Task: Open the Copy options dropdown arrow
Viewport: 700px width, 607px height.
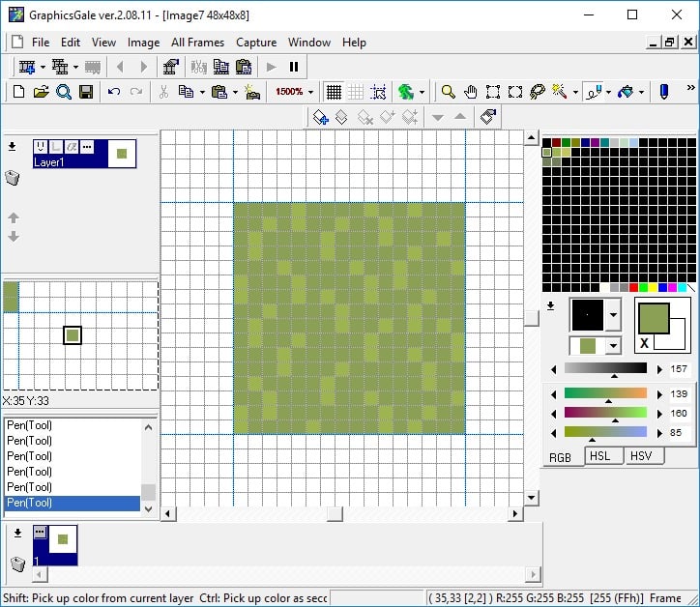Action: point(202,92)
